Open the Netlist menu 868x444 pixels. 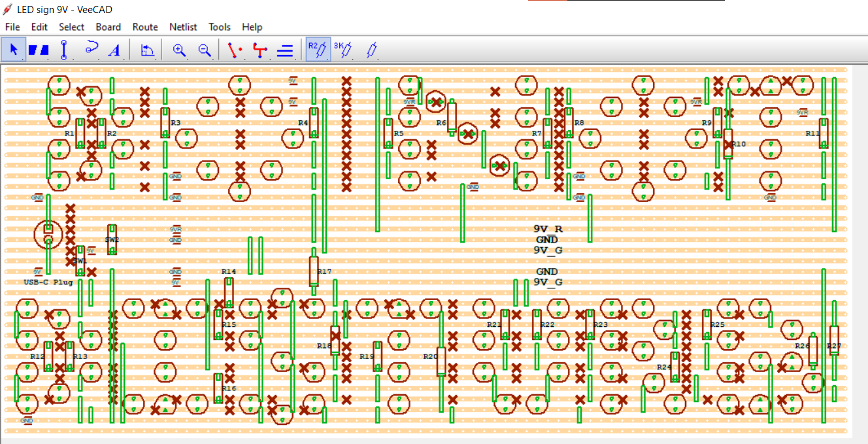[183, 27]
